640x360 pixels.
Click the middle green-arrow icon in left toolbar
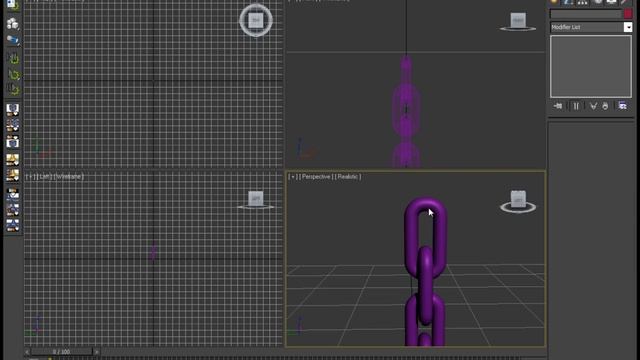[13, 74]
